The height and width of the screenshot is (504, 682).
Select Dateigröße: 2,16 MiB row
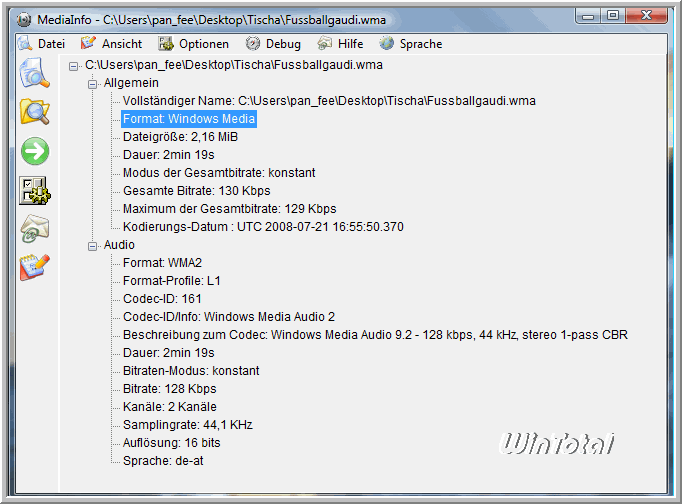click(181, 137)
